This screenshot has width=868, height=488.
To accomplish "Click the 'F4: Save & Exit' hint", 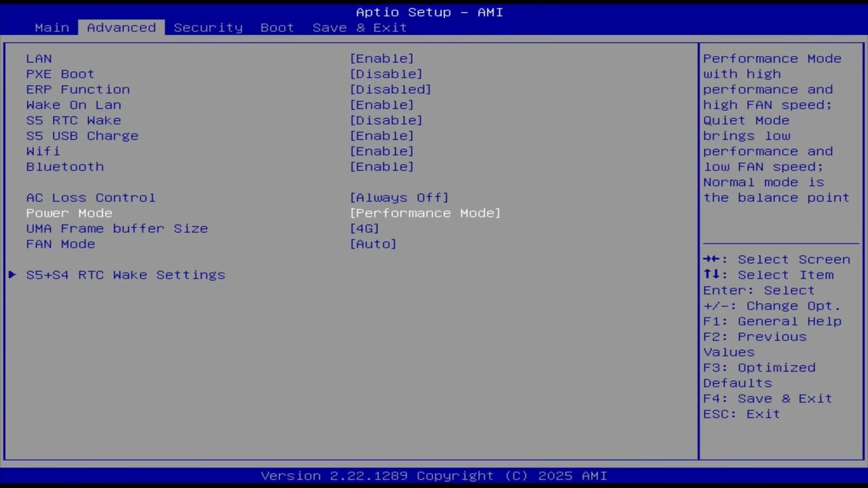I will coord(768,399).
